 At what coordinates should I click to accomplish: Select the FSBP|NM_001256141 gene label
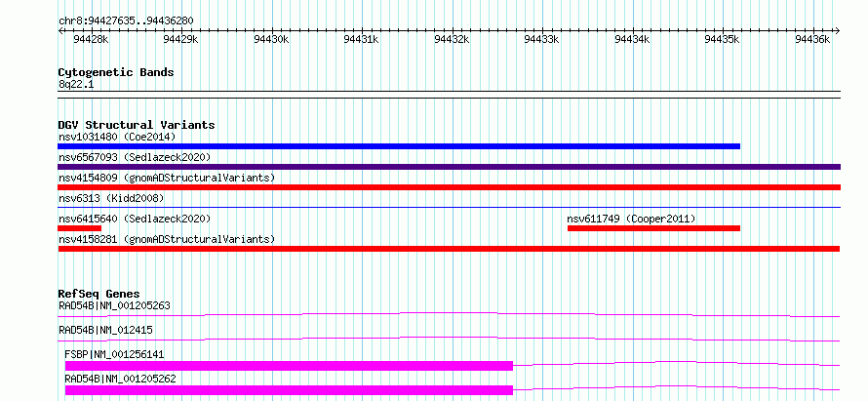coord(114,354)
